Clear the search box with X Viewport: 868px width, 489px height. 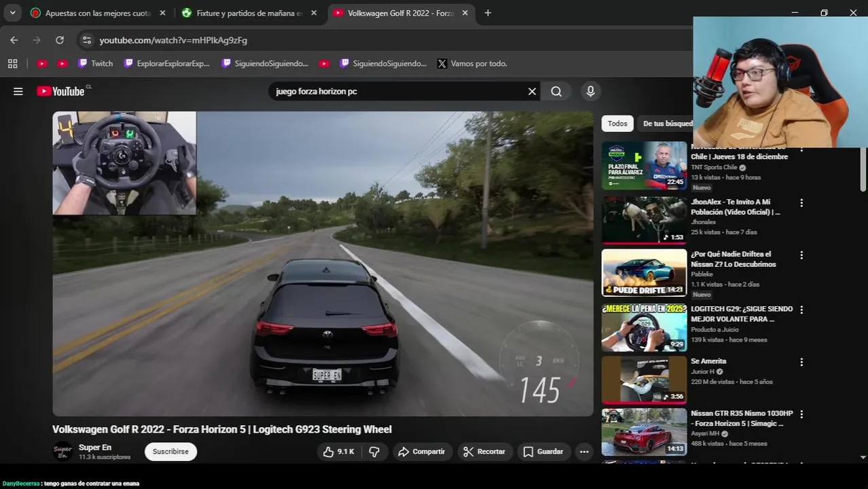pyautogui.click(x=532, y=92)
